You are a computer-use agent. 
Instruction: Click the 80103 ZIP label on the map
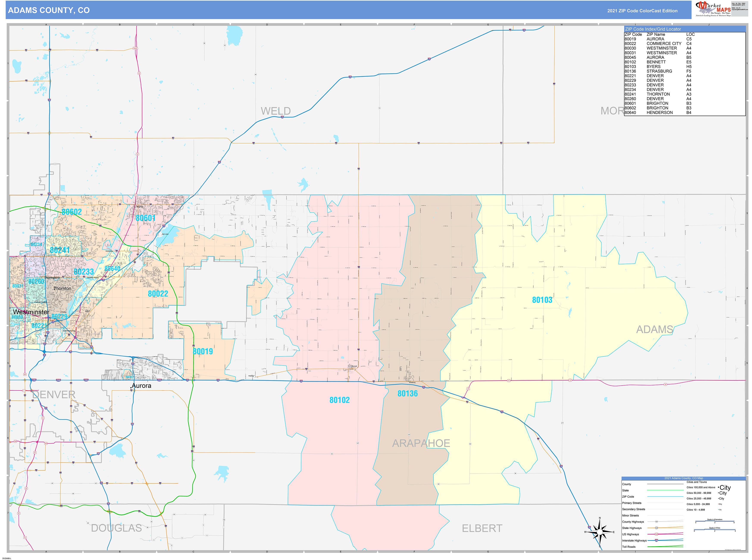click(542, 300)
